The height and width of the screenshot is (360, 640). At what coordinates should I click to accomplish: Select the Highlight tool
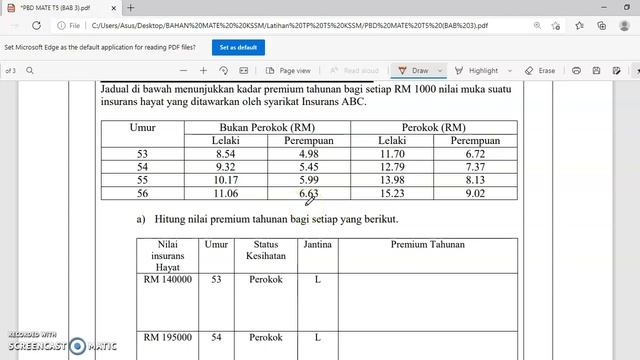(477, 71)
